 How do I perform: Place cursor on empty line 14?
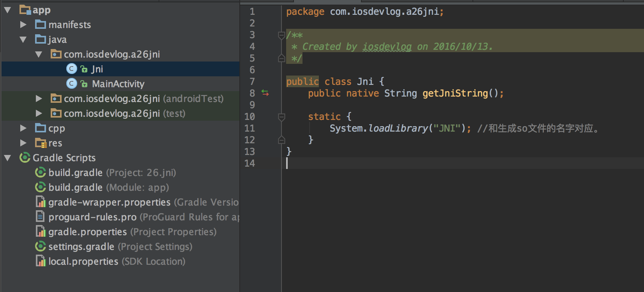click(x=462, y=164)
